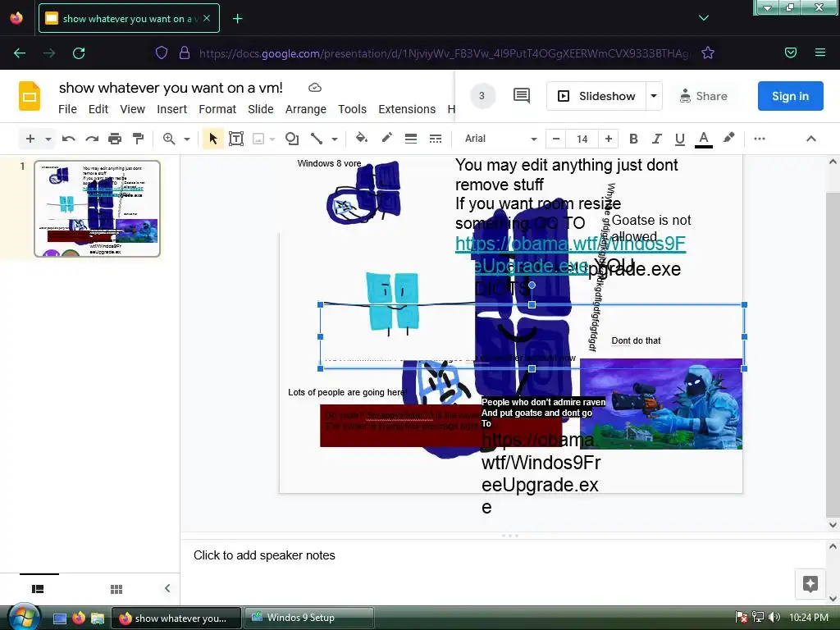Open the Extensions menu
The image size is (840, 630).
click(x=407, y=109)
